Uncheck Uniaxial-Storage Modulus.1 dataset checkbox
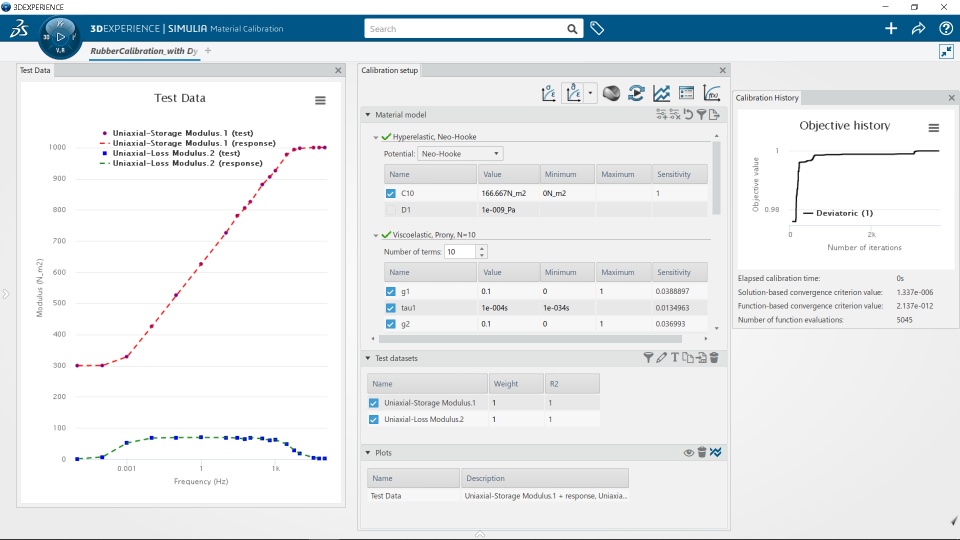The height and width of the screenshot is (540, 960). 373,403
